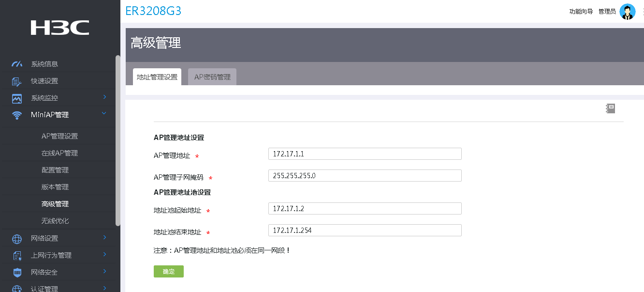Click the AP管理地址 input field

click(365, 154)
